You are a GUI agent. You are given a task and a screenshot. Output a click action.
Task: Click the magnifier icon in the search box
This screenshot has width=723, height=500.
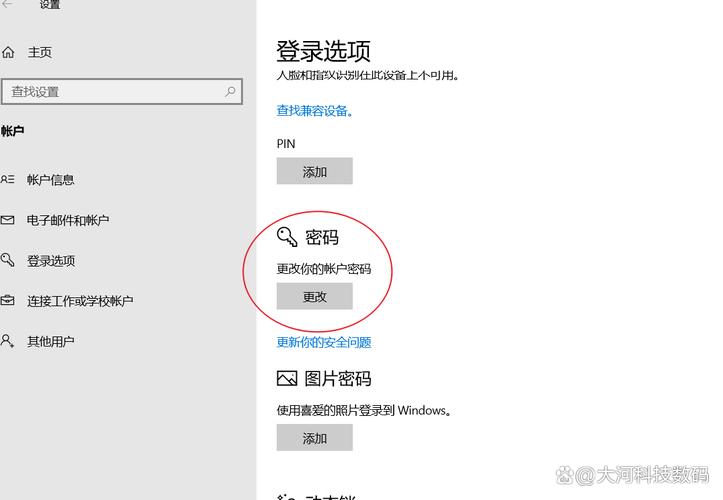click(x=231, y=91)
